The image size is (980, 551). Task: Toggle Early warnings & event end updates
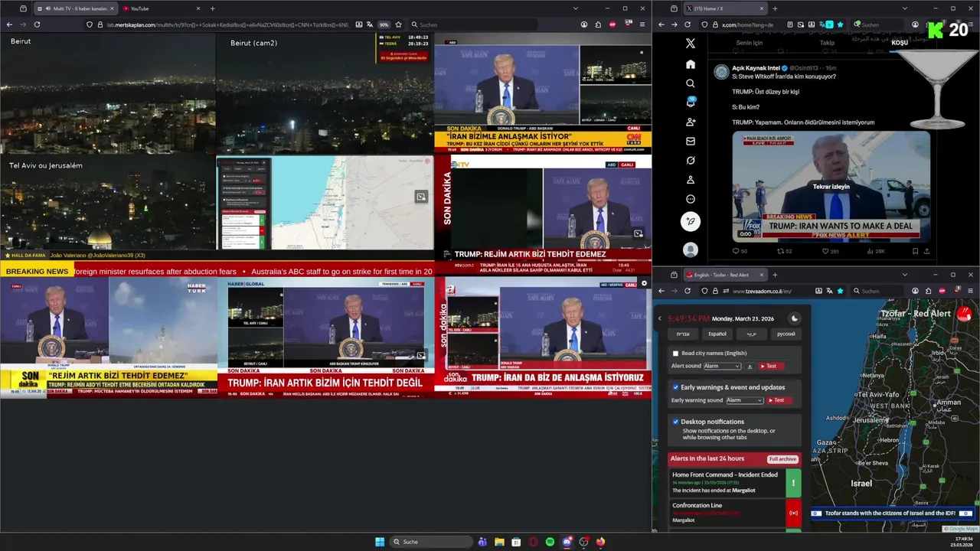(675, 387)
